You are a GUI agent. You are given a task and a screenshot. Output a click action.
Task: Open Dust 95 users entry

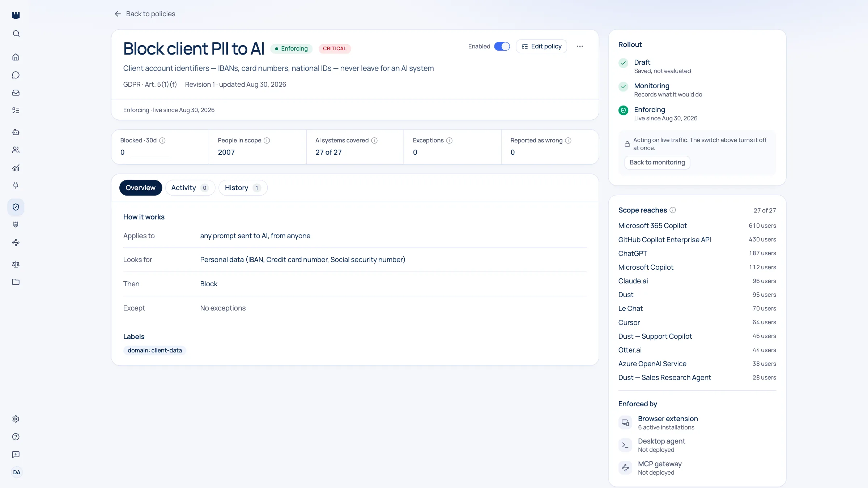[697, 295]
